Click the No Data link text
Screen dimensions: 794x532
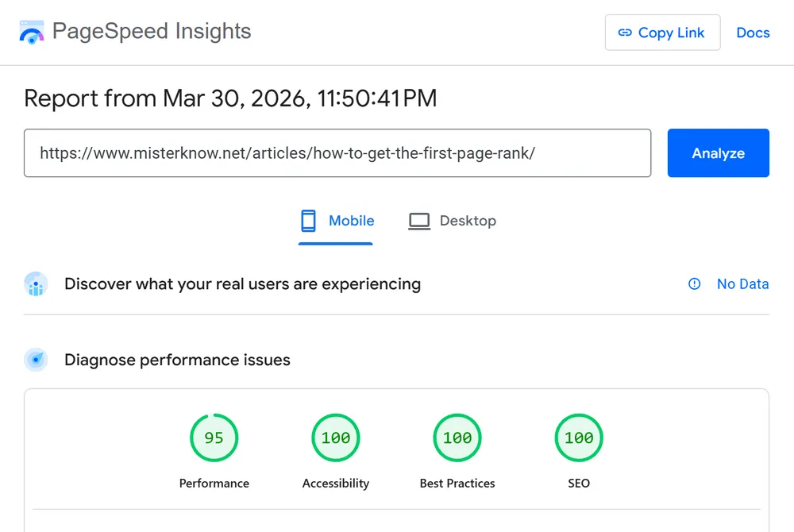(x=742, y=284)
